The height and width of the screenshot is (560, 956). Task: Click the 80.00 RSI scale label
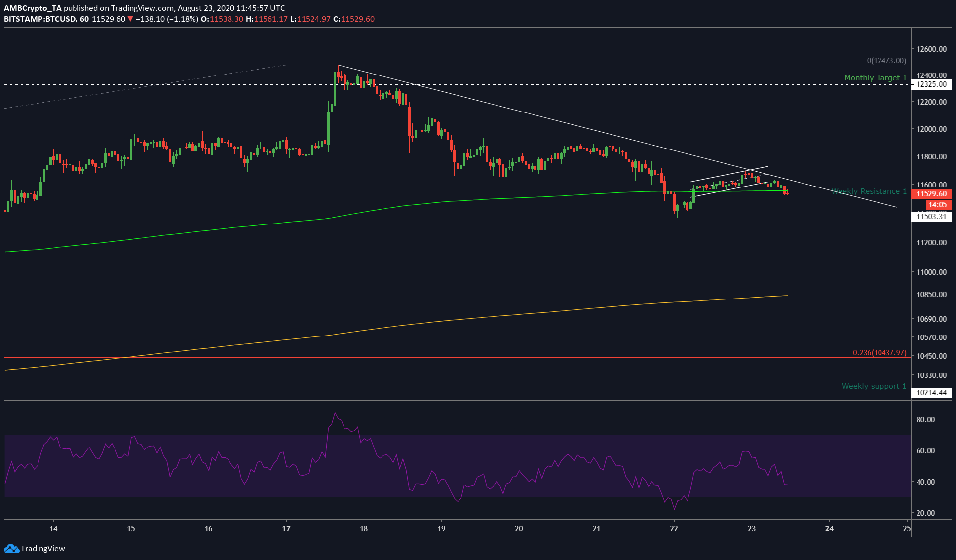click(925, 420)
